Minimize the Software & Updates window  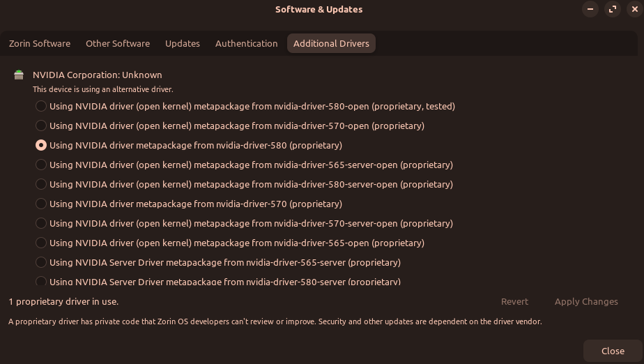590,9
